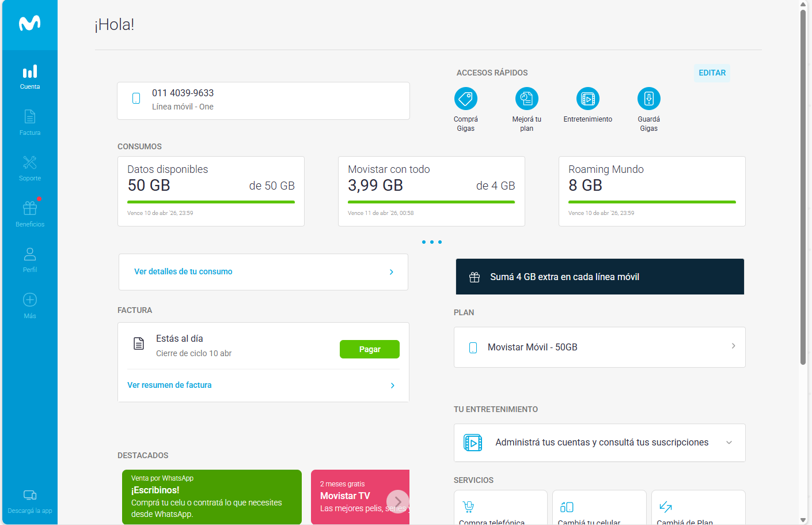Open Sumá 4 GB extra banner
The height and width of the screenshot is (525, 812).
599,277
